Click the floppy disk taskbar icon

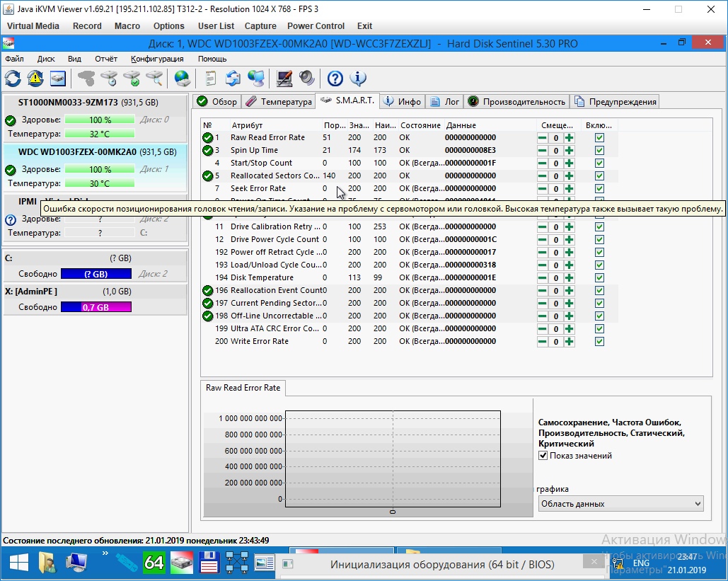click(209, 563)
